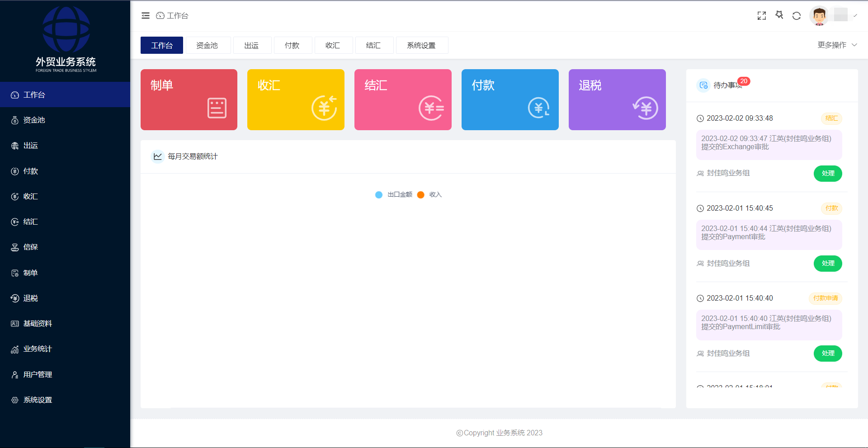Switch to the 工作台 tab

(162, 45)
